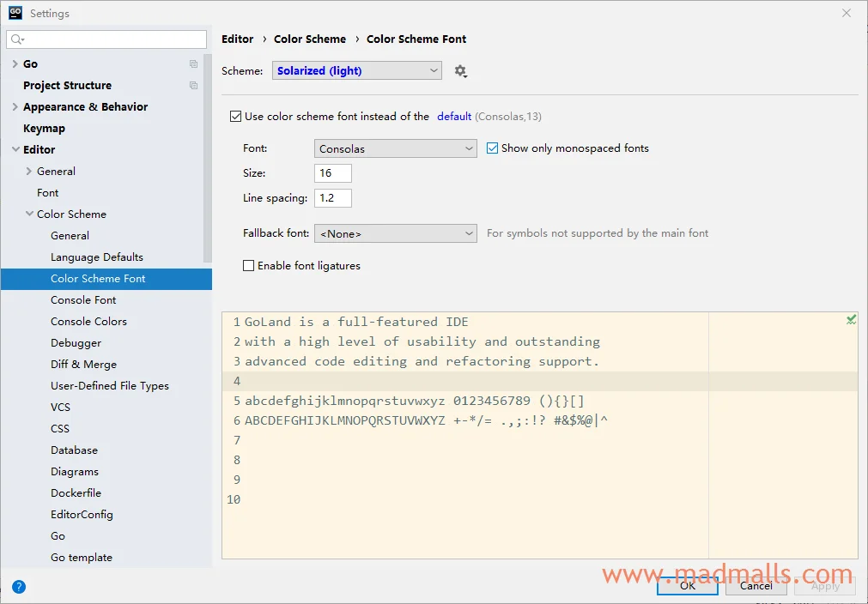The image size is (868, 604).
Task: Click the hint "For symbols not supported by the main font"
Action: [x=598, y=233]
